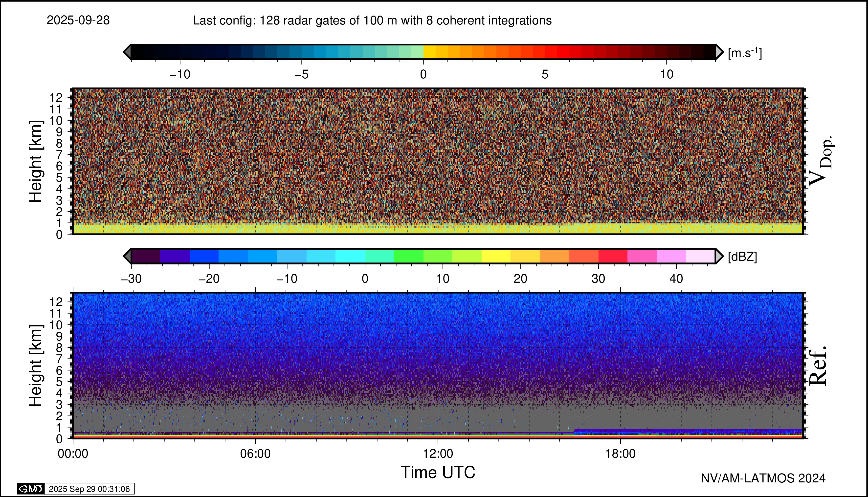
Task: Select the 2025-09-28 date label
Action: (78, 21)
